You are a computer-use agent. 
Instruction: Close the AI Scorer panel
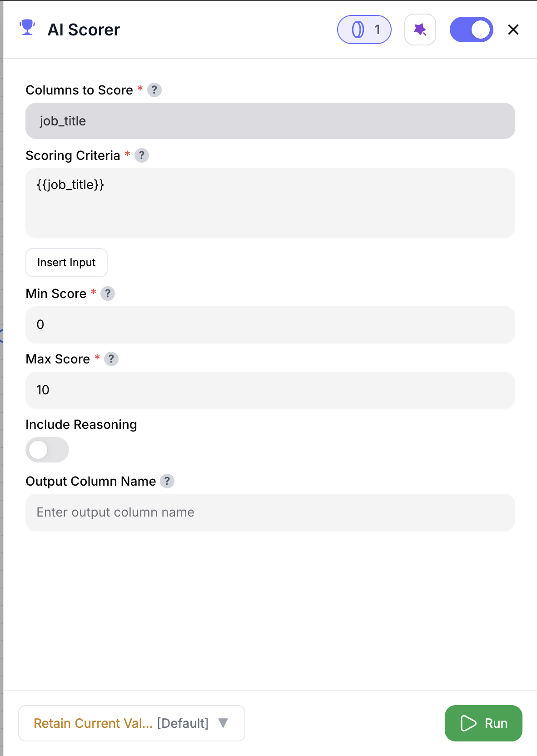[x=513, y=29]
